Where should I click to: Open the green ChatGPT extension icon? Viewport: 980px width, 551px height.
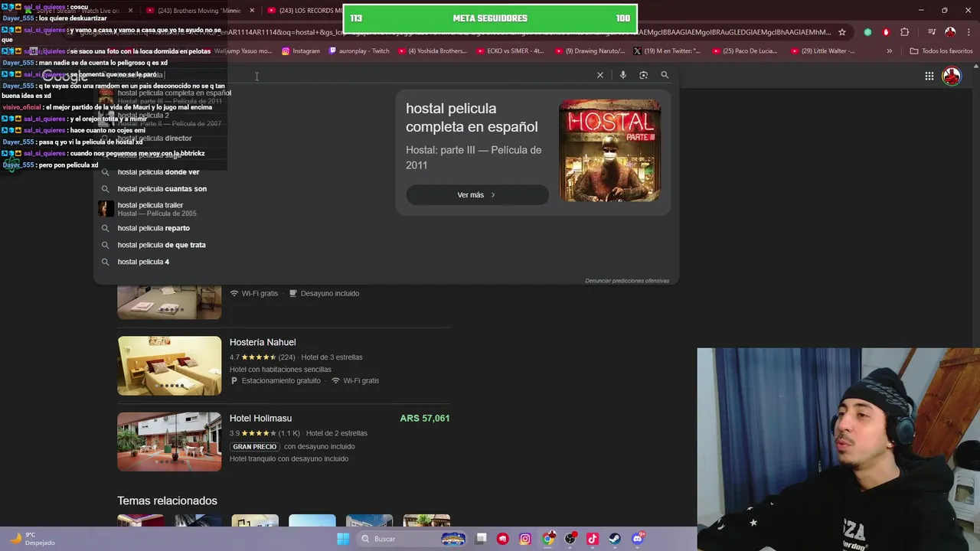point(867,32)
